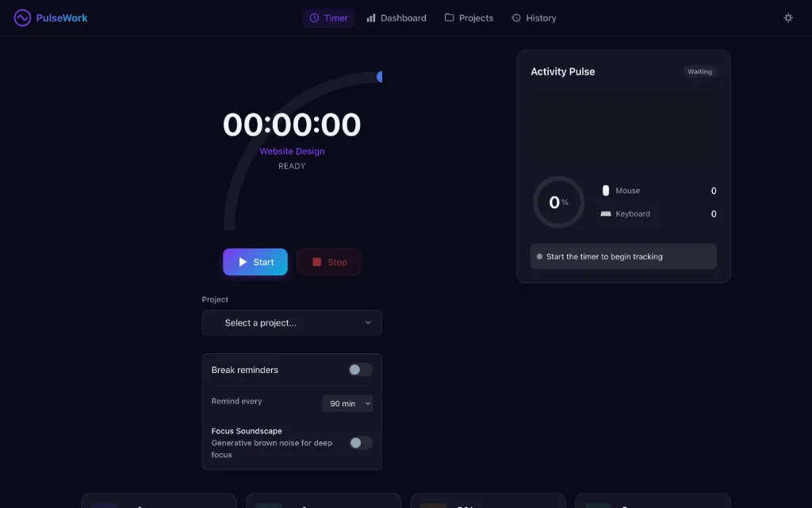The image size is (812, 508).
Task: Click the Keyboard activity icon
Action: point(605,214)
